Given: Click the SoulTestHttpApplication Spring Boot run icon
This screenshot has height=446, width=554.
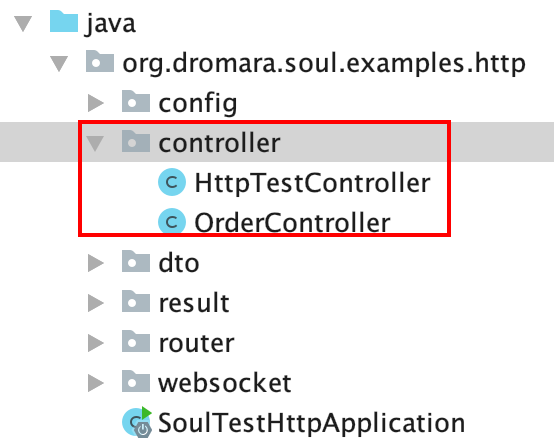Looking at the screenshot, I should [137, 422].
